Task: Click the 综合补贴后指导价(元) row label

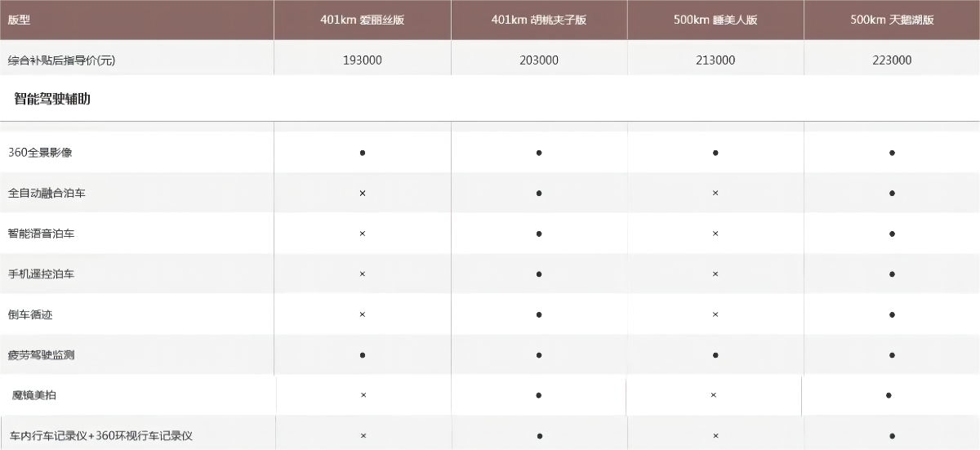Action: [x=61, y=60]
